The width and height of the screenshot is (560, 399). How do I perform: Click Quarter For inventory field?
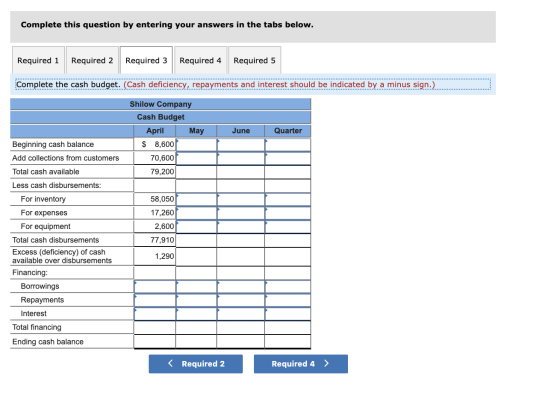288,199
